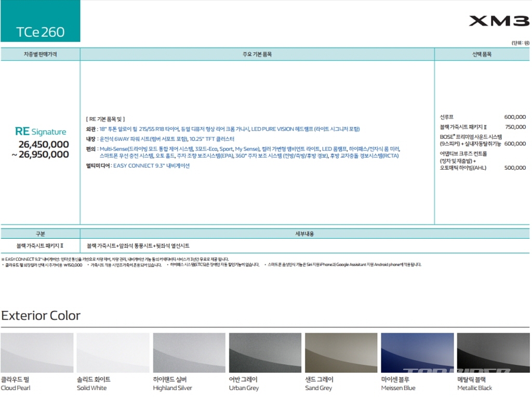Click 블랙 가죽시트 패키지 II row in 구분 table
The width and height of the screenshot is (532, 397).
40,246
